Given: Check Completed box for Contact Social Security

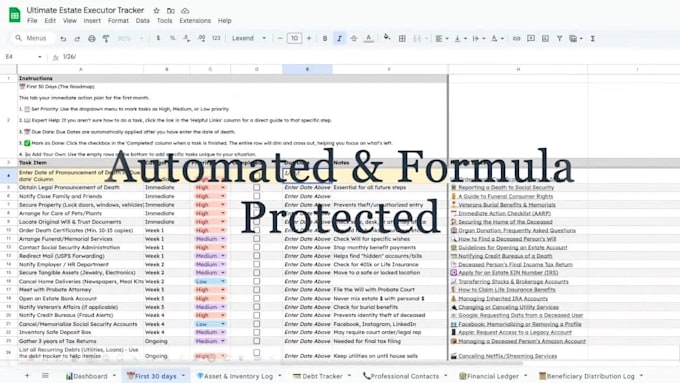Looking at the screenshot, I should coord(257,247).
